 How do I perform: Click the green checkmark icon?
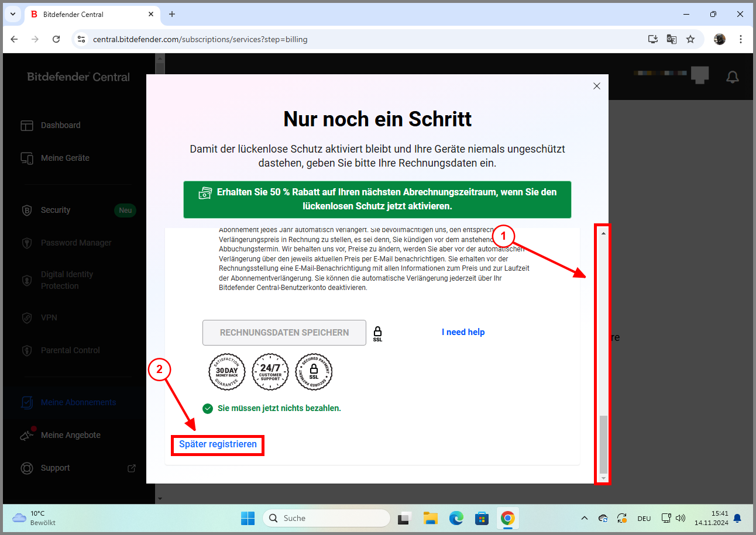coord(207,408)
